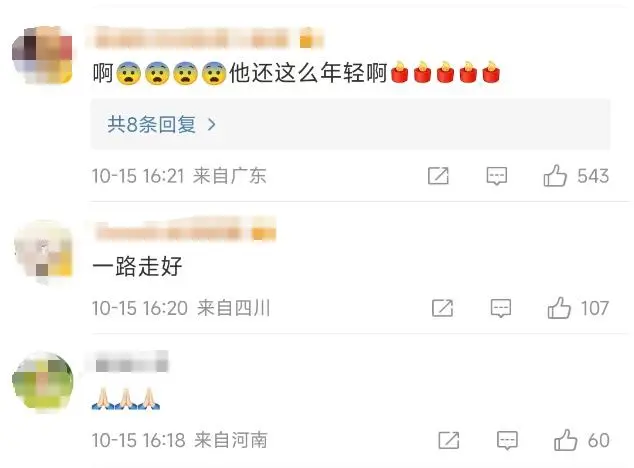Open reply box on Guangdong comment

(x=497, y=176)
